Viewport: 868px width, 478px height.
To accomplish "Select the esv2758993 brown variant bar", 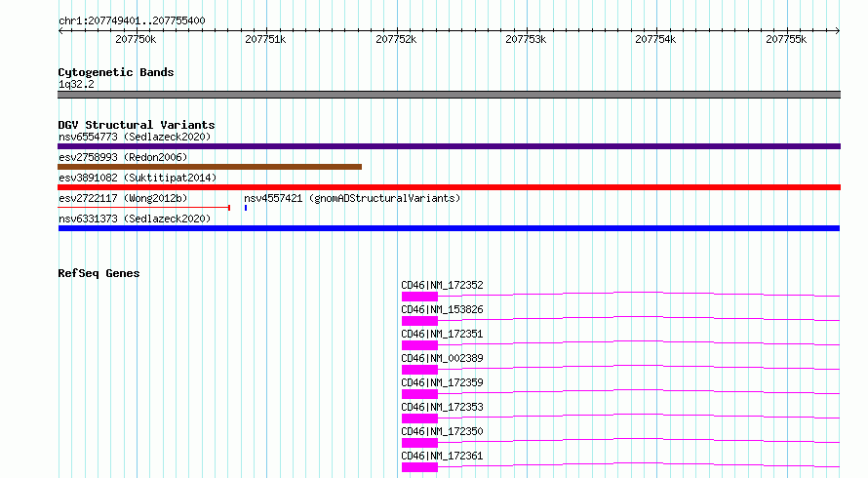I will point(210,167).
